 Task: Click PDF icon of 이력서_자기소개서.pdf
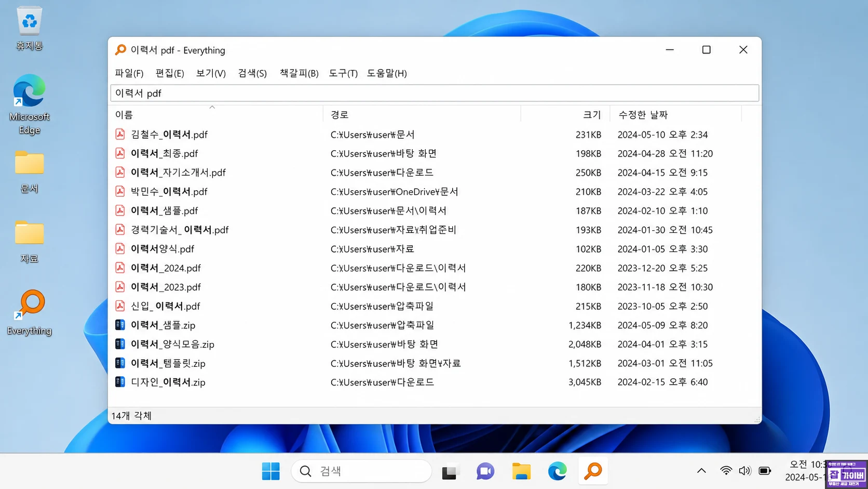120,173
